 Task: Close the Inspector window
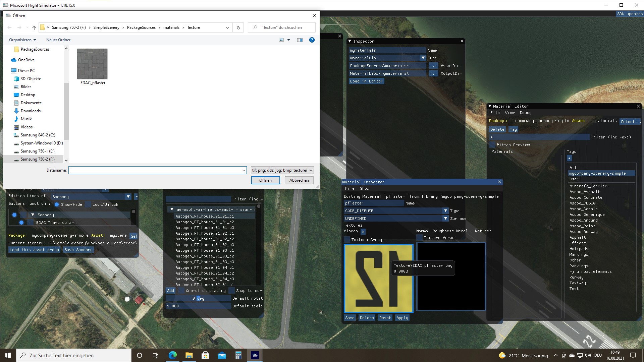[x=462, y=41]
